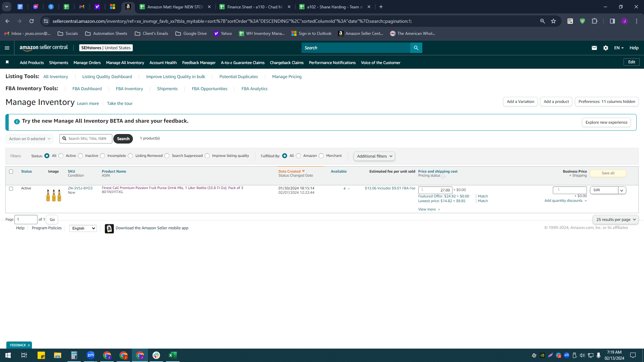Check the select-all products checkbox
The image size is (644, 362).
tap(11, 172)
